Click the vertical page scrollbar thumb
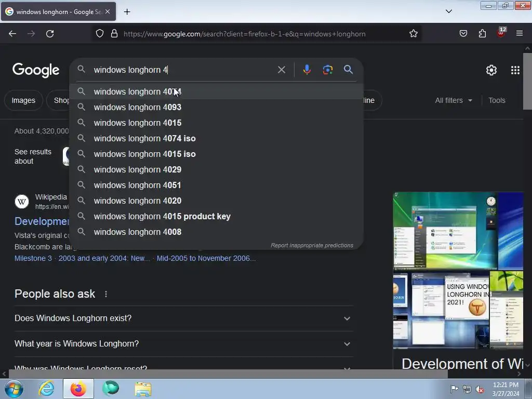This screenshot has width=532, height=399. coord(527,82)
